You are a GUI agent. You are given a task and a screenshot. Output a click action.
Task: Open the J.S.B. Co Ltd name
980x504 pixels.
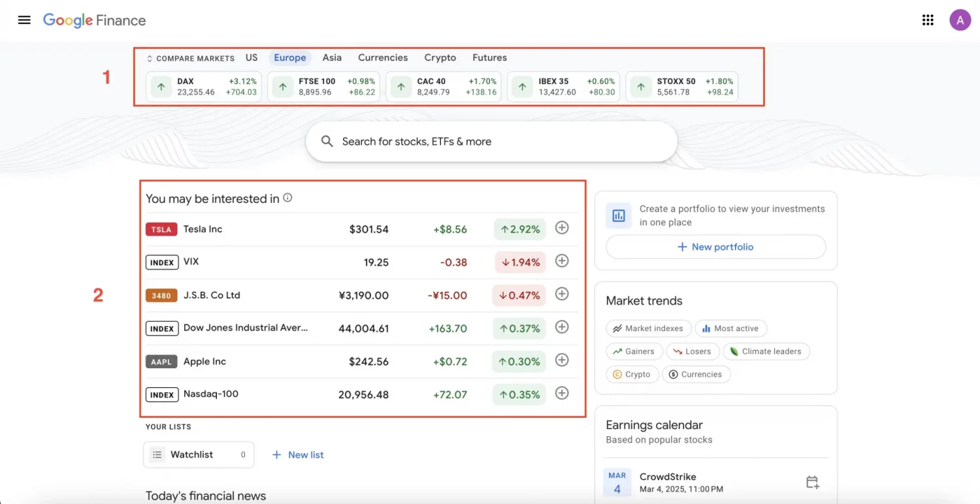[x=212, y=295]
